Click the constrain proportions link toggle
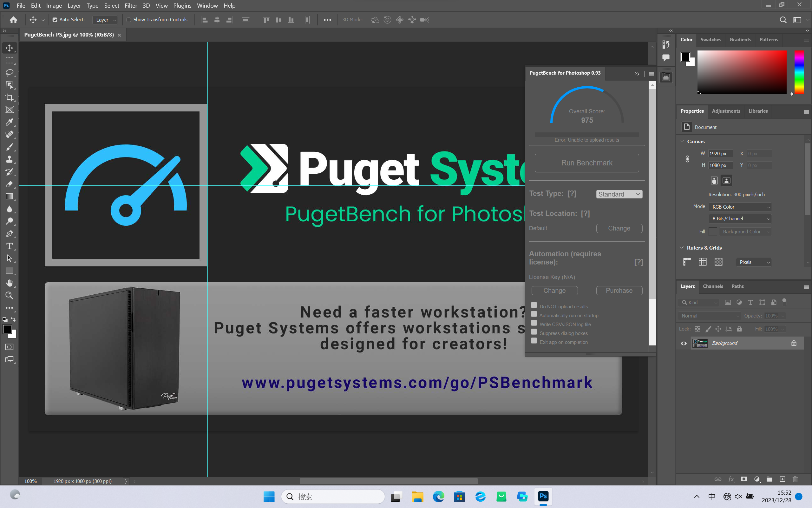 (687, 159)
